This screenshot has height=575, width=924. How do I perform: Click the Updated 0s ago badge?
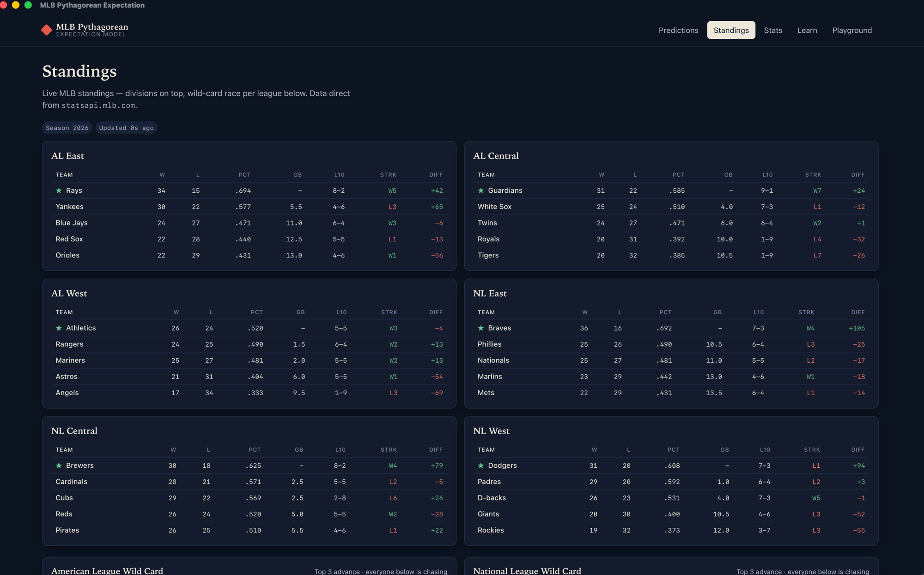click(x=126, y=128)
